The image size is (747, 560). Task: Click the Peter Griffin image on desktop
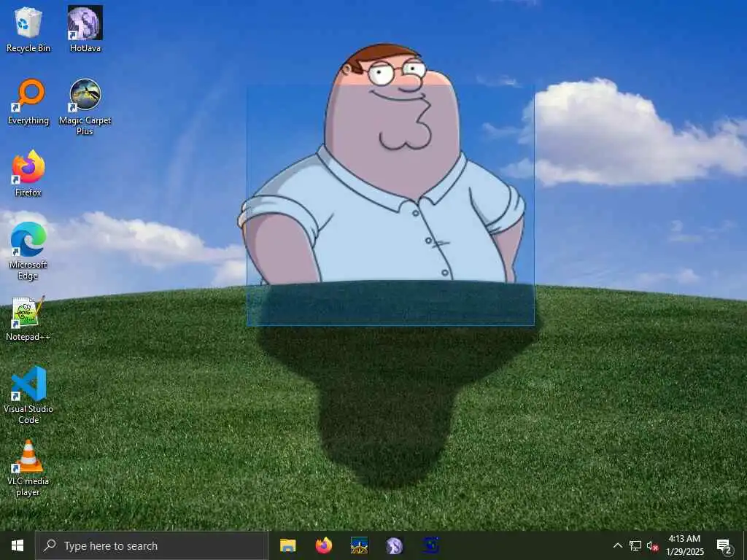click(x=382, y=164)
